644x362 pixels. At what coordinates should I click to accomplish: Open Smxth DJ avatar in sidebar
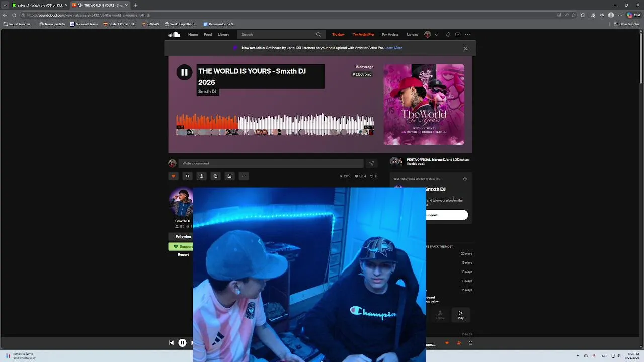click(181, 202)
